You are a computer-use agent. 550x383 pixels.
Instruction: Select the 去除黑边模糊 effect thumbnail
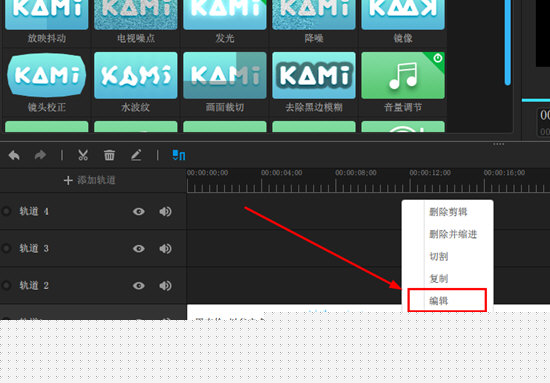[314, 75]
